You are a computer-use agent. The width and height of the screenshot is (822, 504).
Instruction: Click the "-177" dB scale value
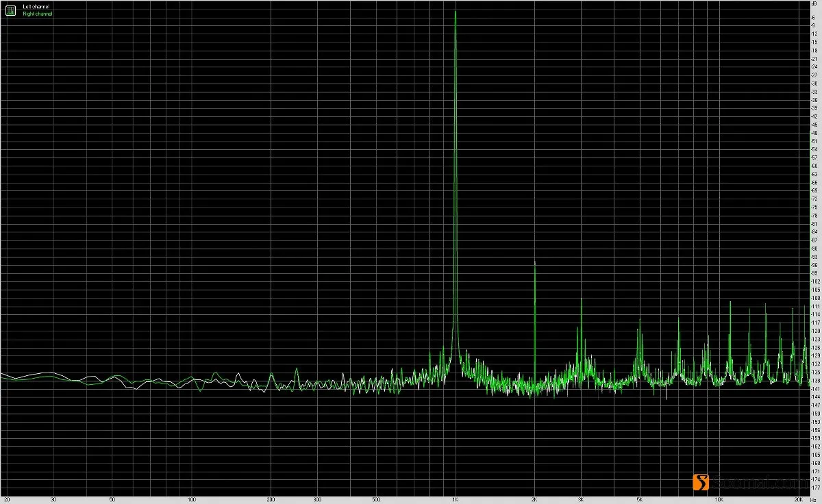coord(814,488)
